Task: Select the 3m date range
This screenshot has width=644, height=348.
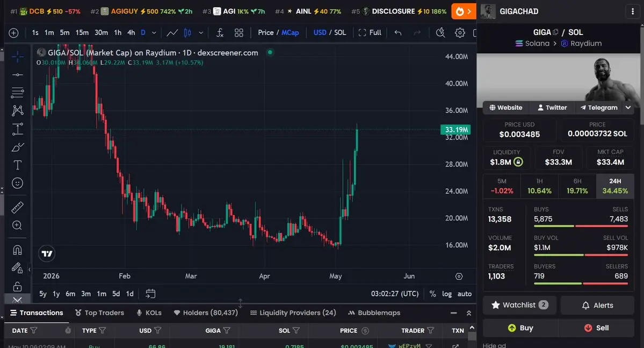Action: click(x=86, y=294)
